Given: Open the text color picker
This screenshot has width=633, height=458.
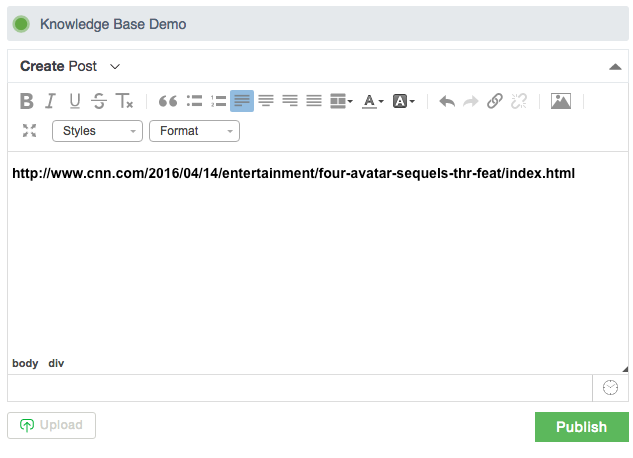Looking at the screenshot, I should pyautogui.click(x=372, y=101).
